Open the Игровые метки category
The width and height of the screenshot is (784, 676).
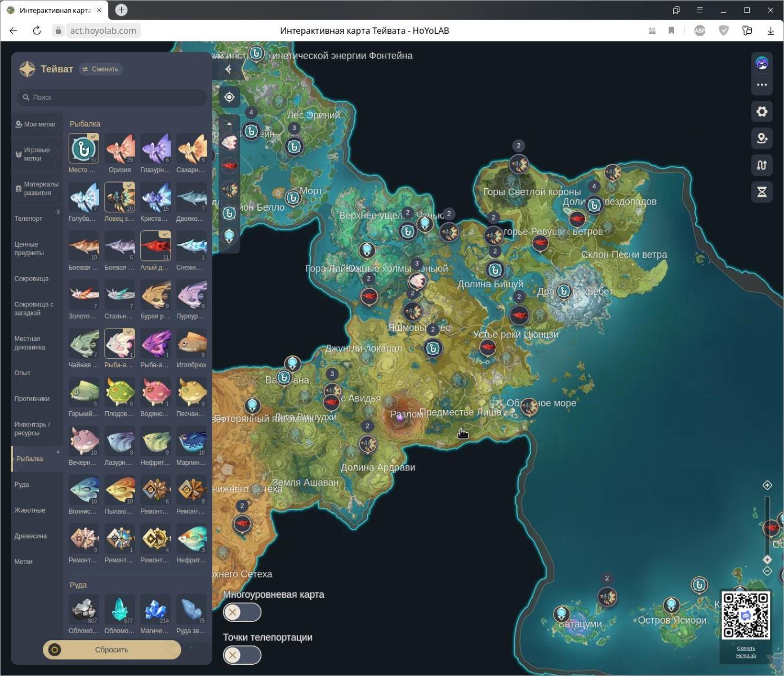37,154
